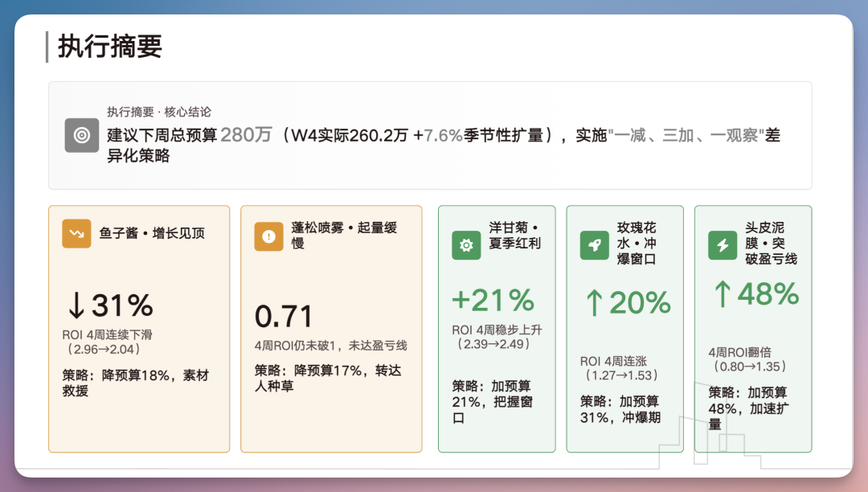Screen dimensions: 868x492
Task: Click the ↑48% metric value
Action: (x=756, y=294)
